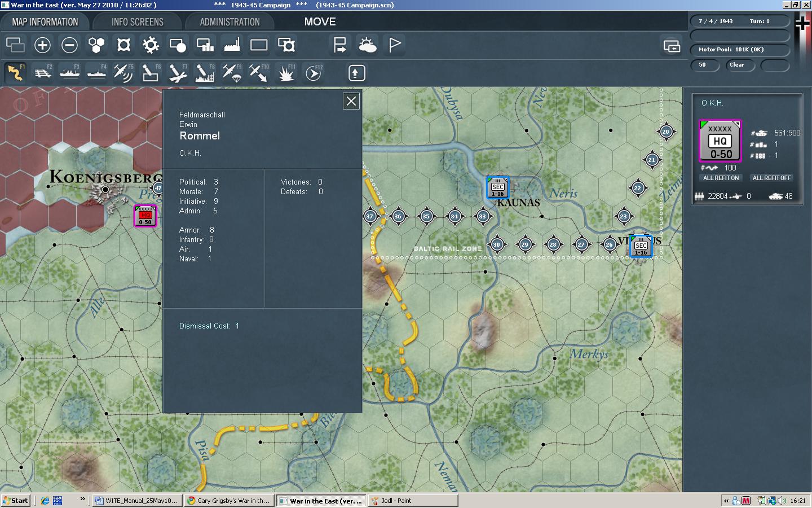Click the plain flag icon in toolbar
Image resolution: width=812 pixels, height=508 pixels.
coord(395,45)
